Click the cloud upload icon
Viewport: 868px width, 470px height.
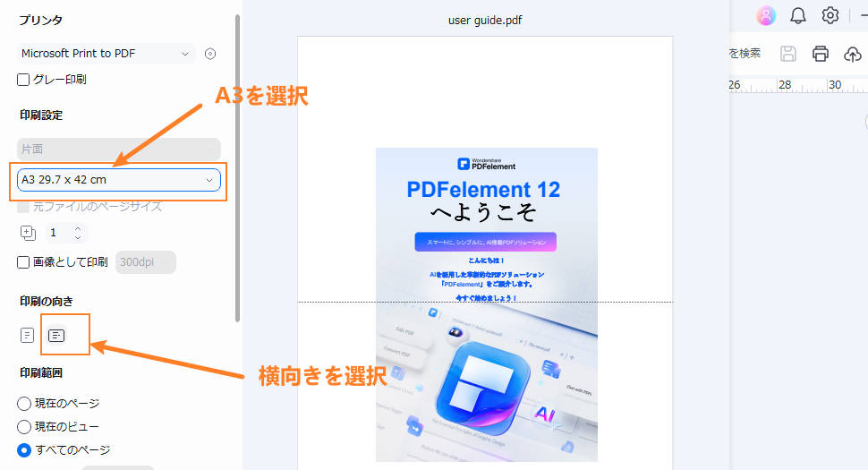click(x=853, y=54)
